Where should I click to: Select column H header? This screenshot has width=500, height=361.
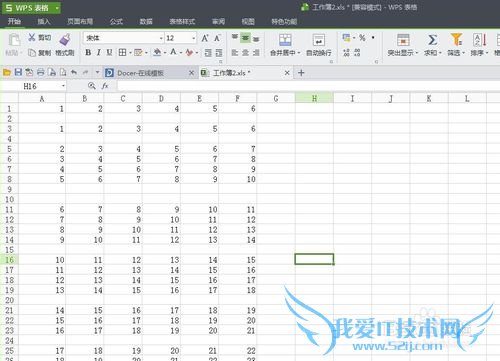tap(314, 98)
